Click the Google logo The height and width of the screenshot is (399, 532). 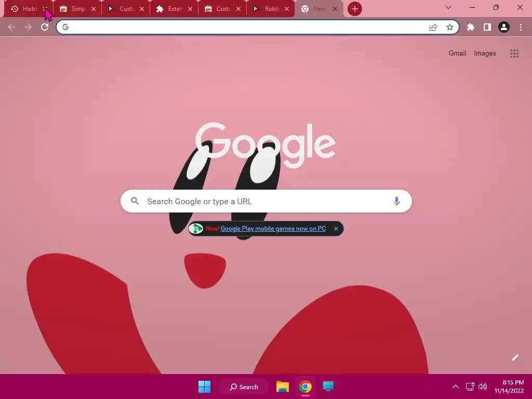265,145
